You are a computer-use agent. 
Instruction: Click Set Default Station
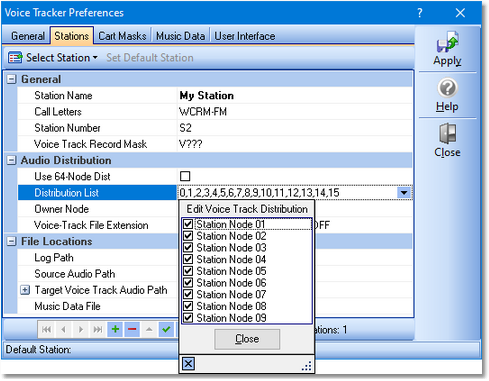[150, 58]
